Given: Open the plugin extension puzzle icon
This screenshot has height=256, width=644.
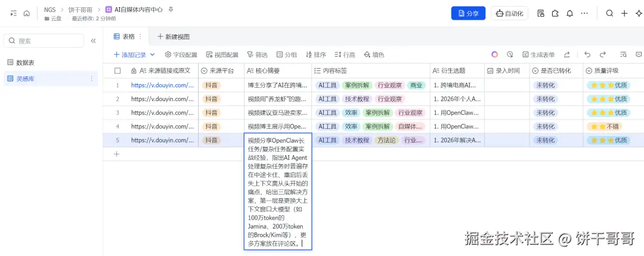Looking at the screenshot, I should click(555, 13).
